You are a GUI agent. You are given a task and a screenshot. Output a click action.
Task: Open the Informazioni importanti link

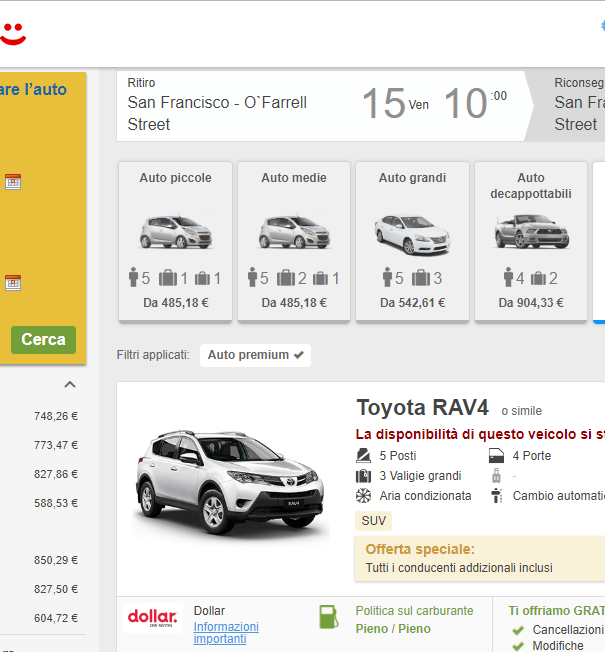226,632
